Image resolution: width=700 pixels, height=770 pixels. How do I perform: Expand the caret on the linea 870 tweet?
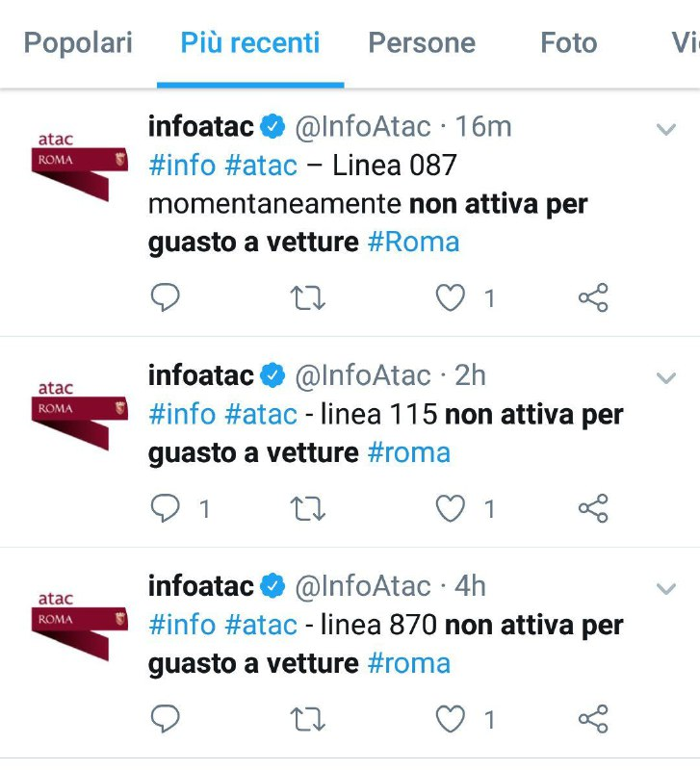tap(664, 589)
